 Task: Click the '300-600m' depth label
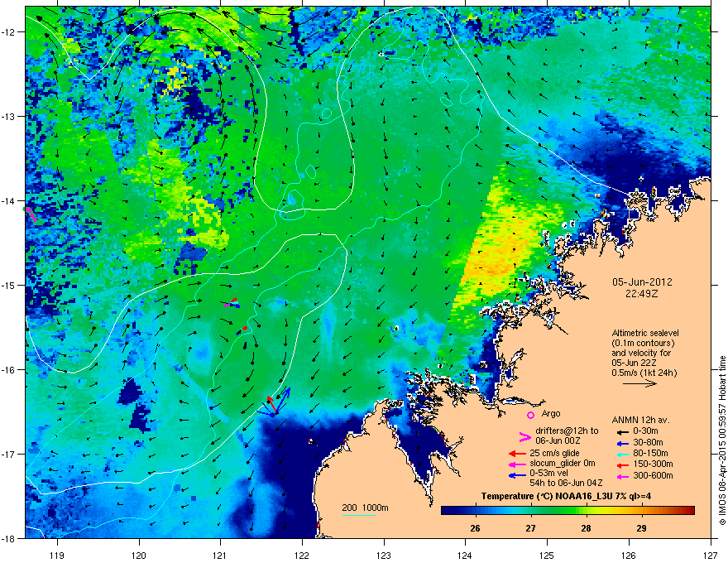[x=653, y=475]
